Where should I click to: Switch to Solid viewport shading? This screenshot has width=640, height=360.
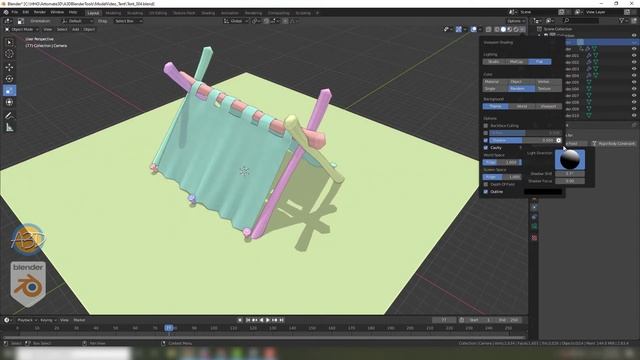pos(503,29)
